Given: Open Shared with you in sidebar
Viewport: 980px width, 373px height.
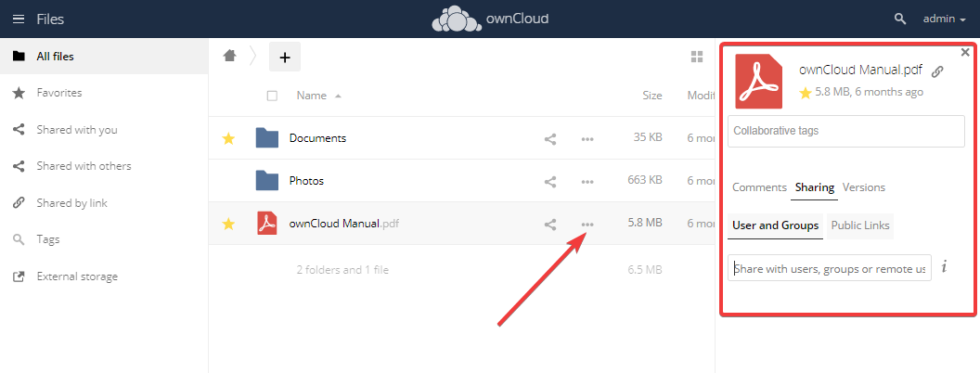Looking at the screenshot, I should (x=77, y=130).
